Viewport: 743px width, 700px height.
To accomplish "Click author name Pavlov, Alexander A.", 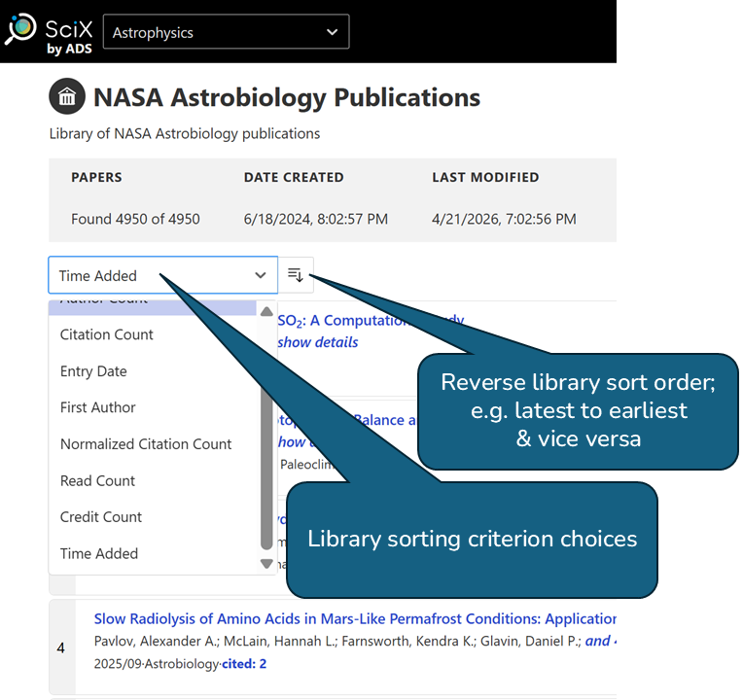I will coord(155,642).
